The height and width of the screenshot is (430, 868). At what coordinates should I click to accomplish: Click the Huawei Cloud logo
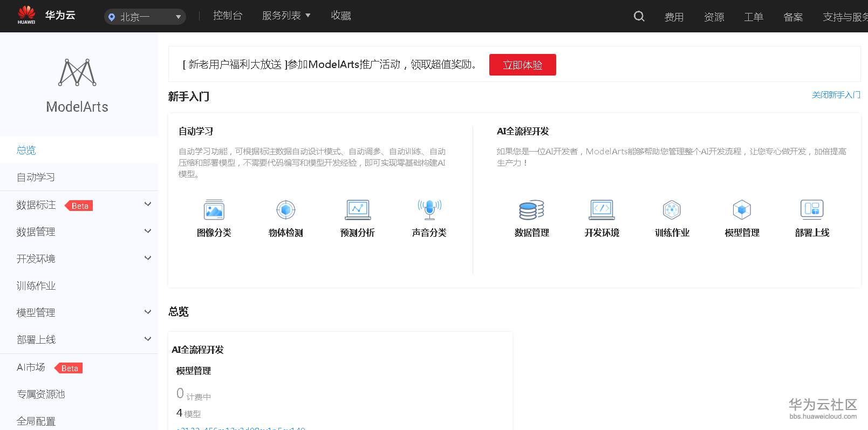click(x=26, y=15)
